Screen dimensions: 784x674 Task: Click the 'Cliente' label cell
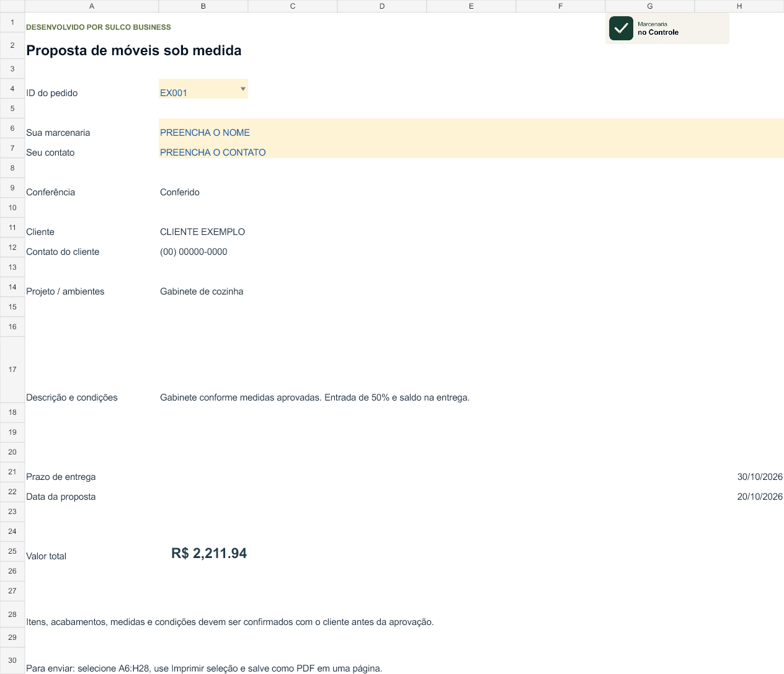[x=40, y=232]
